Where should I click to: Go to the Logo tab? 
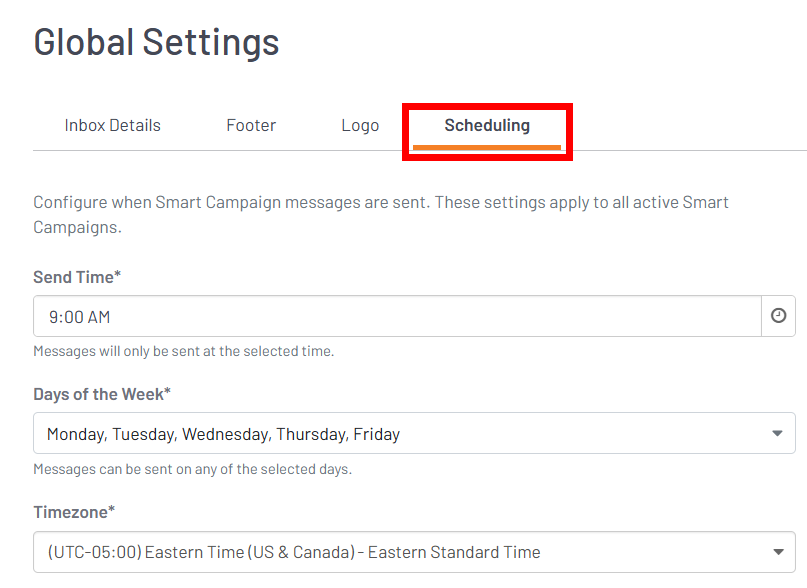click(360, 126)
